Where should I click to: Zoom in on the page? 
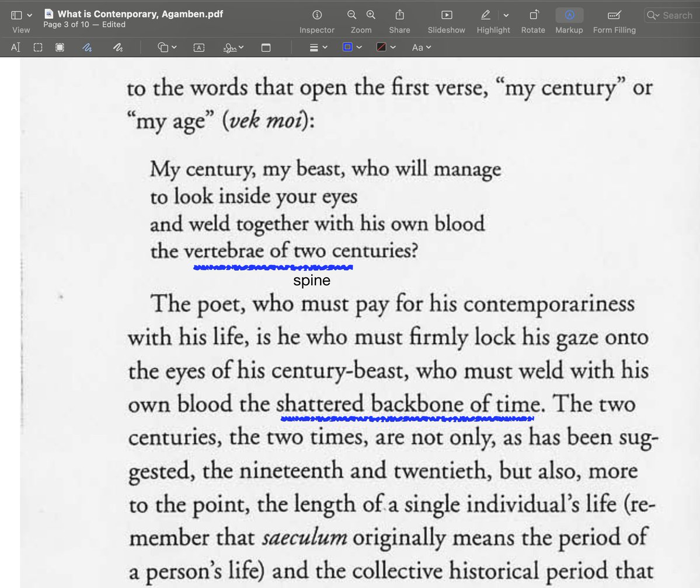(371, 15)
